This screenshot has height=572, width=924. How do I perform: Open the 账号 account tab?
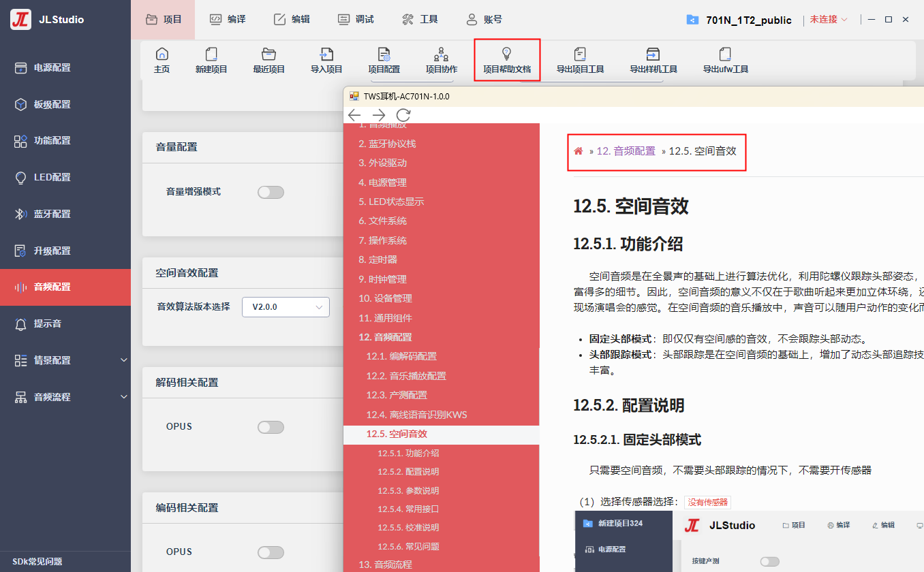(x=484, y=20)
